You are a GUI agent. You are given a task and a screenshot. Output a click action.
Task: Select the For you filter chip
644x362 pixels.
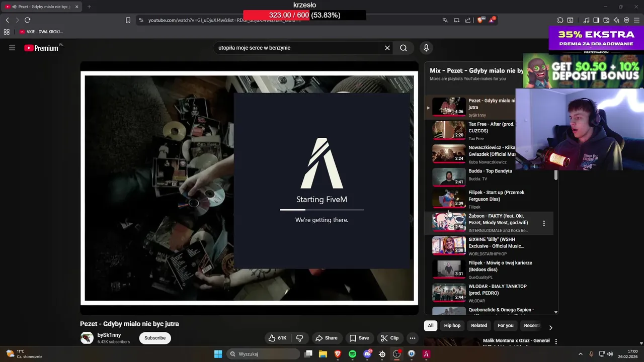point(506,325)
